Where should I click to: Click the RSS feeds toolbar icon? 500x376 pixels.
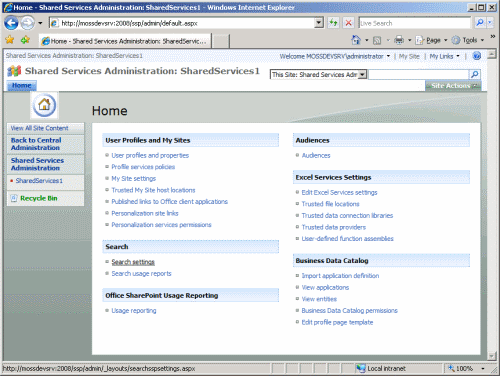coord(377,41)
